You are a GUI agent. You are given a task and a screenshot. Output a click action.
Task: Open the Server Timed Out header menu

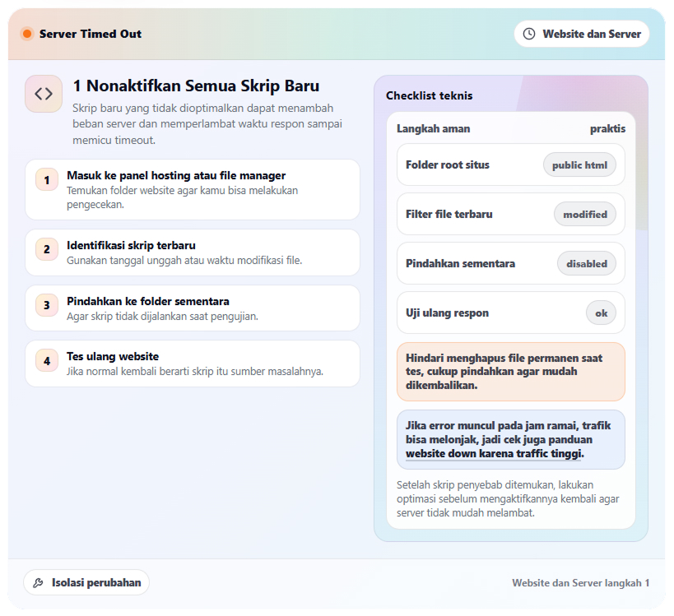tap(91, 34)
